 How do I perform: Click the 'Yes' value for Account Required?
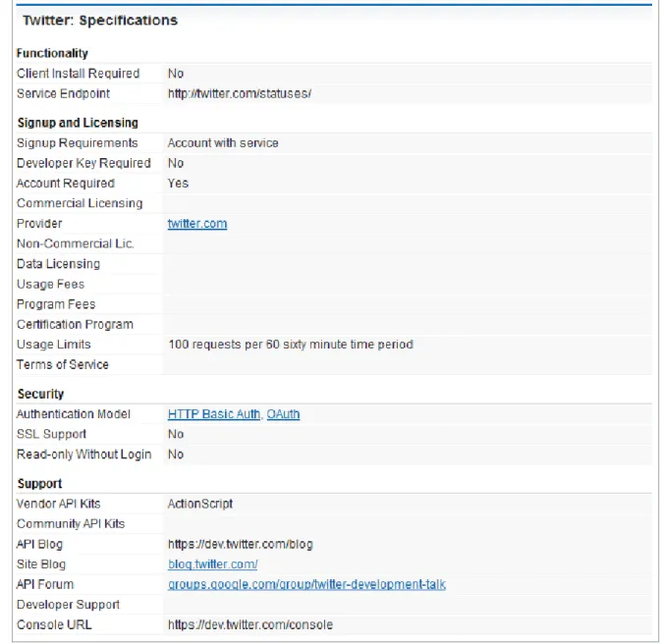point(178,184)
